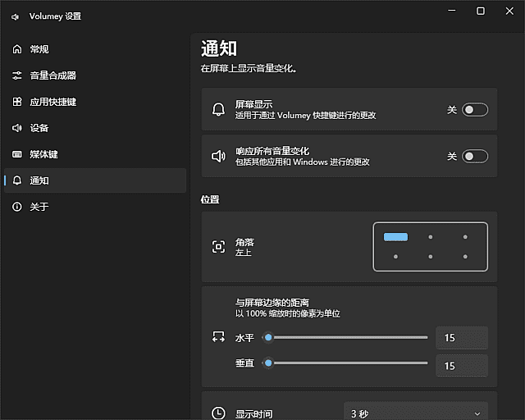Open the 媒体键 settings

(95, 154)
